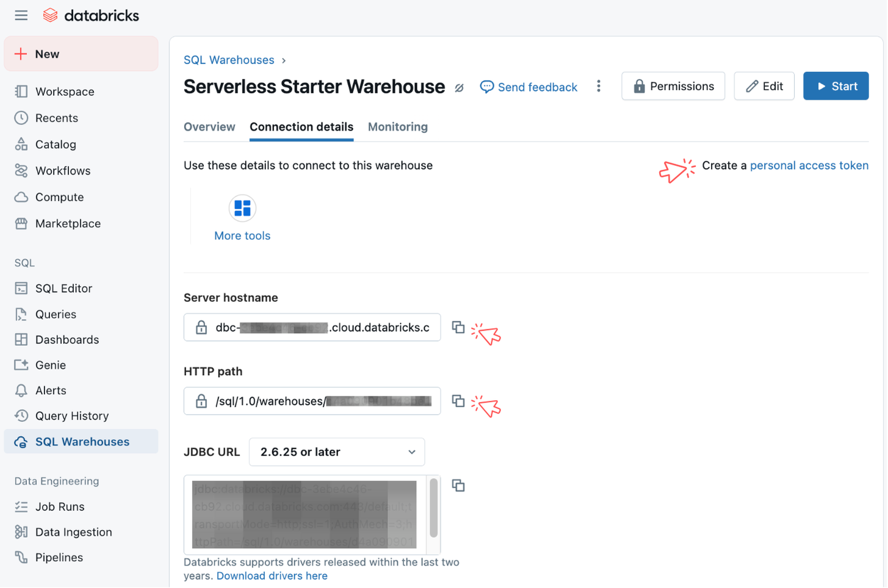The image size is (888, 588).
Task: Click the Marketplace storefront icon
Action: pyautogui.click(x=21, y=223)
